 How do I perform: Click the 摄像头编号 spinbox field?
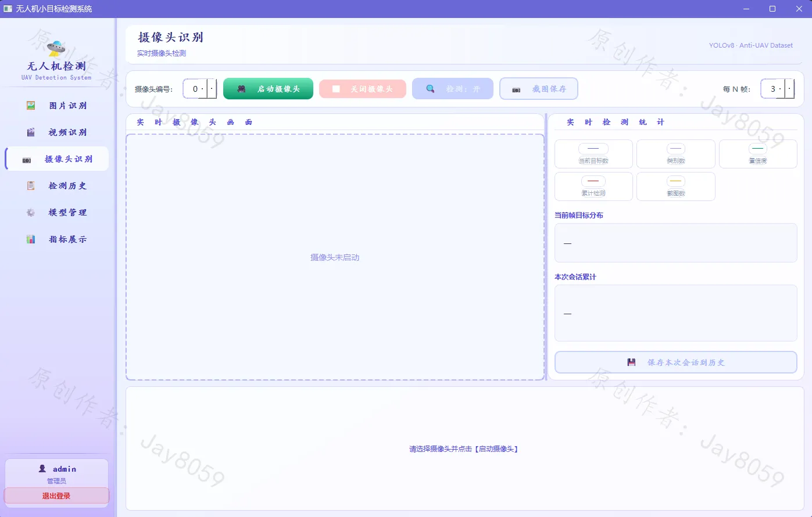(200, 89)
